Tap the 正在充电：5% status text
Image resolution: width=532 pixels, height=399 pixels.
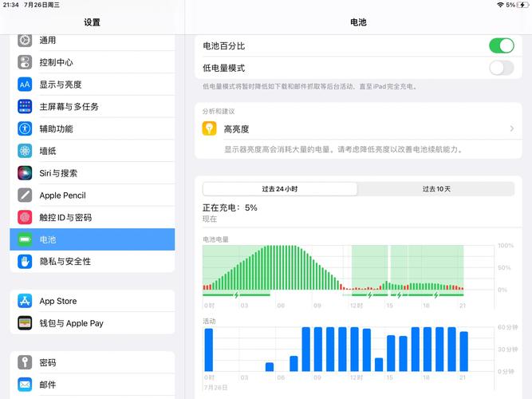[230, 207]
